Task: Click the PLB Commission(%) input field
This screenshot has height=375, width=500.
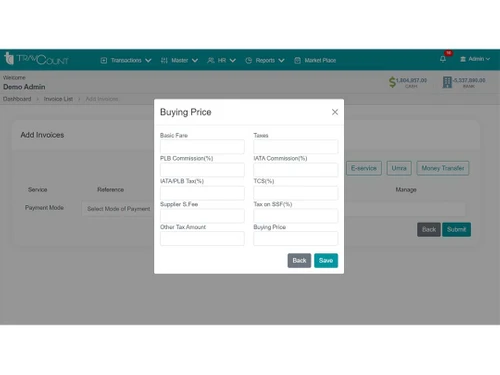Action: tap(202, 170)
